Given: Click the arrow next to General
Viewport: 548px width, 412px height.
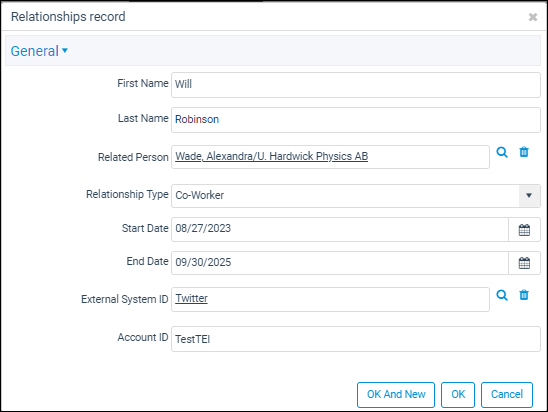Looking at the screenshot, I should coord(65,51).
